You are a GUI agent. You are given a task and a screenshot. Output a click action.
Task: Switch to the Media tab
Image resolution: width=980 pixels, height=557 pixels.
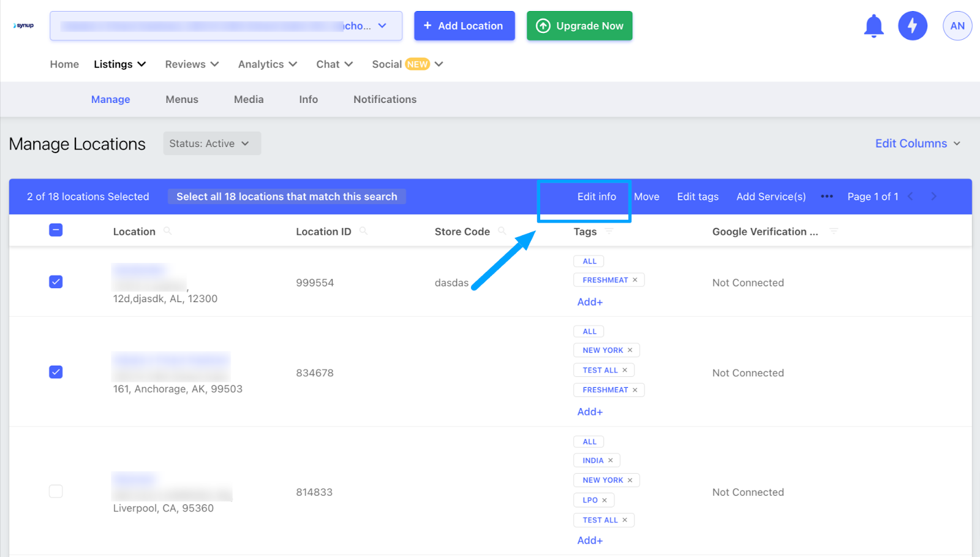pos(249,99)
